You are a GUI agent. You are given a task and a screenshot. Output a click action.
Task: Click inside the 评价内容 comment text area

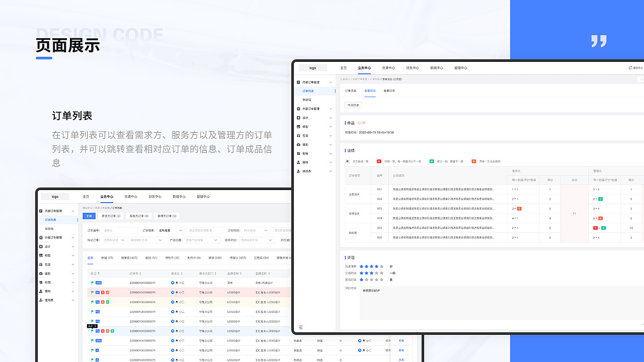(x=502, y=303)
